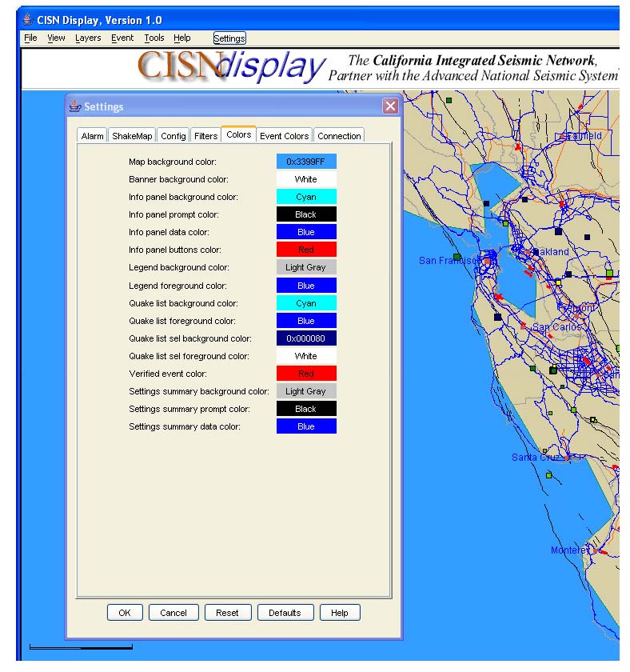Click the "Map background color:" label
630x672 pixels.
pos(173,162)
